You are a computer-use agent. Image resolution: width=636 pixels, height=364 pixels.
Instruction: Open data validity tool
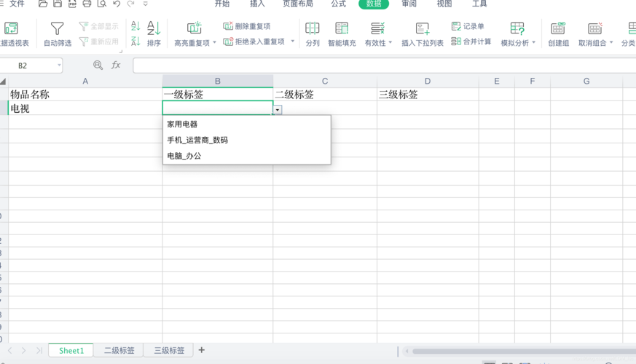tap(375, 33)
